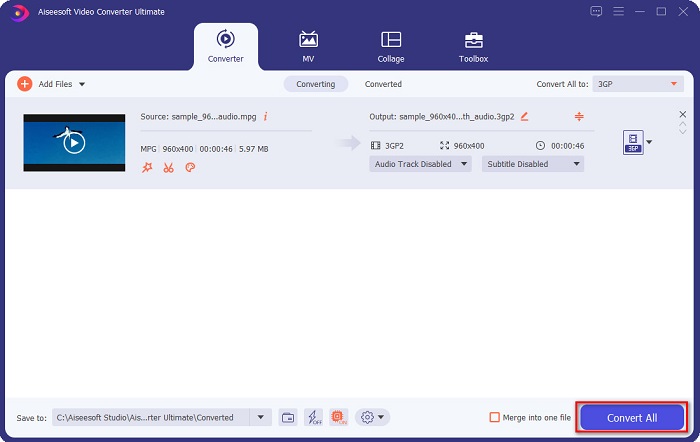Click the 3GP output format icon
Viewport: 700px width, 442px height.
tap(633, 142)
